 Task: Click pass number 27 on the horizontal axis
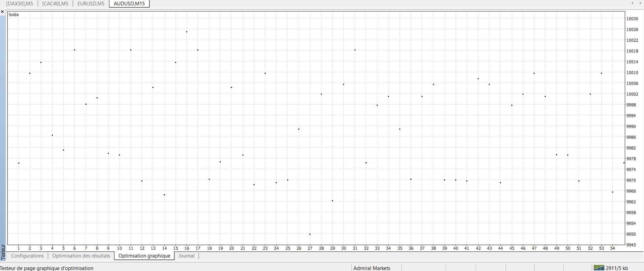pos(310,248)
